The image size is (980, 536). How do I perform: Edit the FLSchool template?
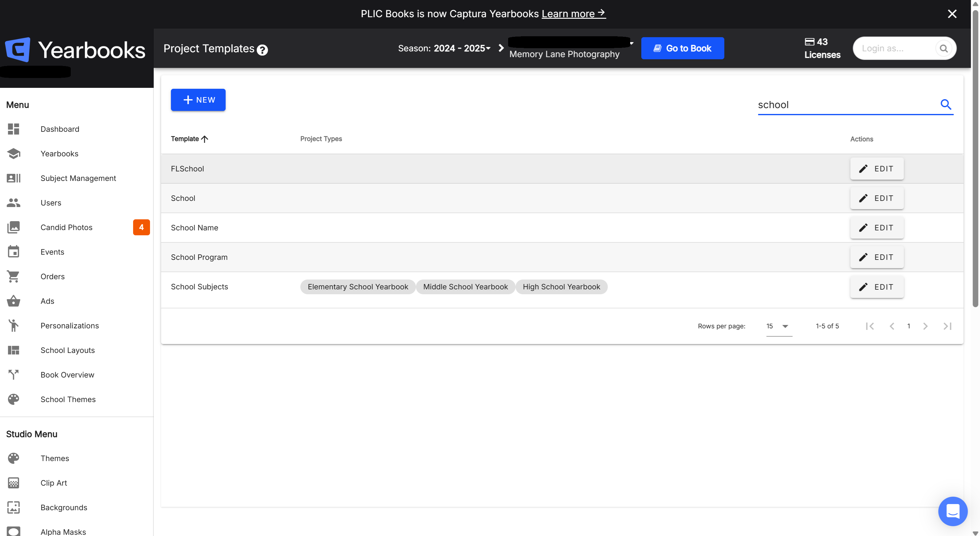[x=877, y=168]
